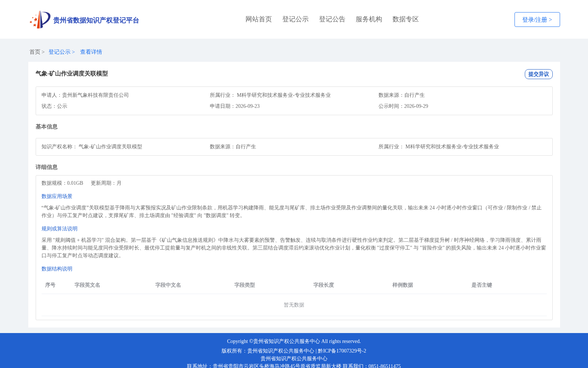
Task: Click 知识产权名称 value in 基本信息
Action: (x=110, y=146)
